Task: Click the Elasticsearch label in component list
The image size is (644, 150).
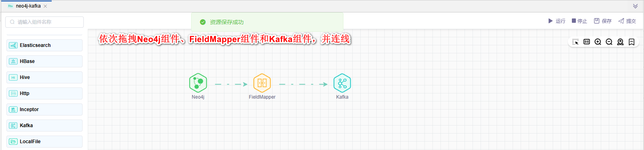Action: coord(35,45)
